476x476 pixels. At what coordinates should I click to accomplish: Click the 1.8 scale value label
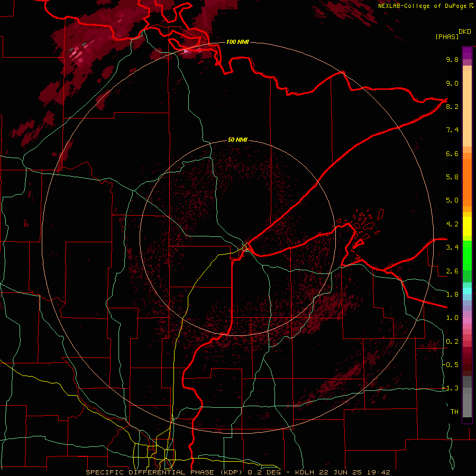pos(452,295)
